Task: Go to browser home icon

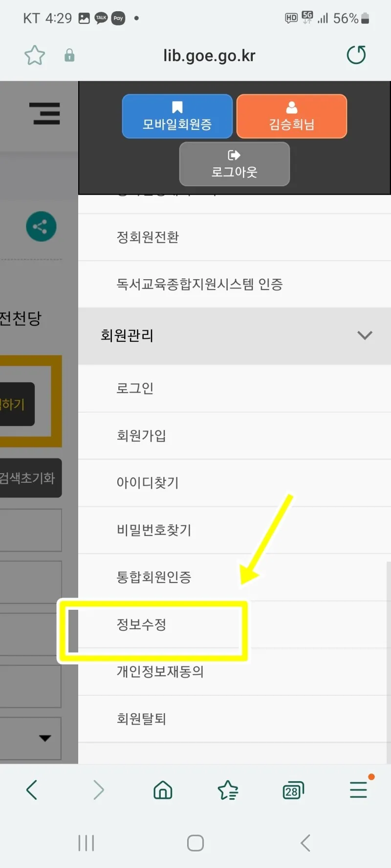Action: [x=163, y=789]
